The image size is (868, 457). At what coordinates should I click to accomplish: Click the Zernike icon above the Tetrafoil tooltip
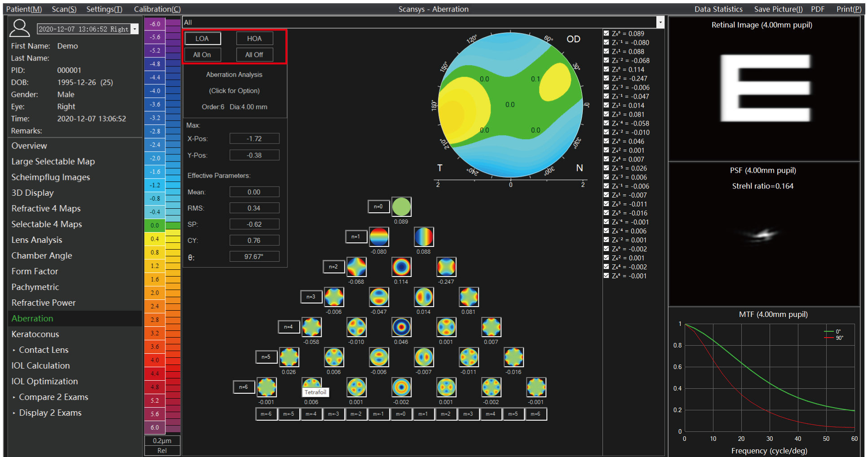tap(311, 383)
